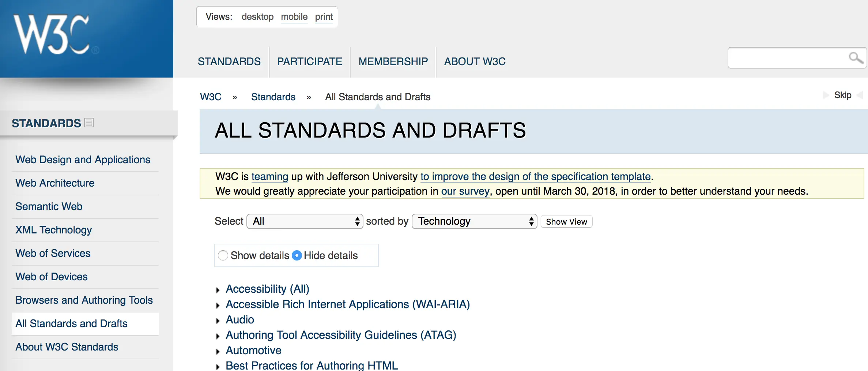This screenshot has height=371, width=868.
Task: Open the Select All dropdown
Action: tap(305, 221)
